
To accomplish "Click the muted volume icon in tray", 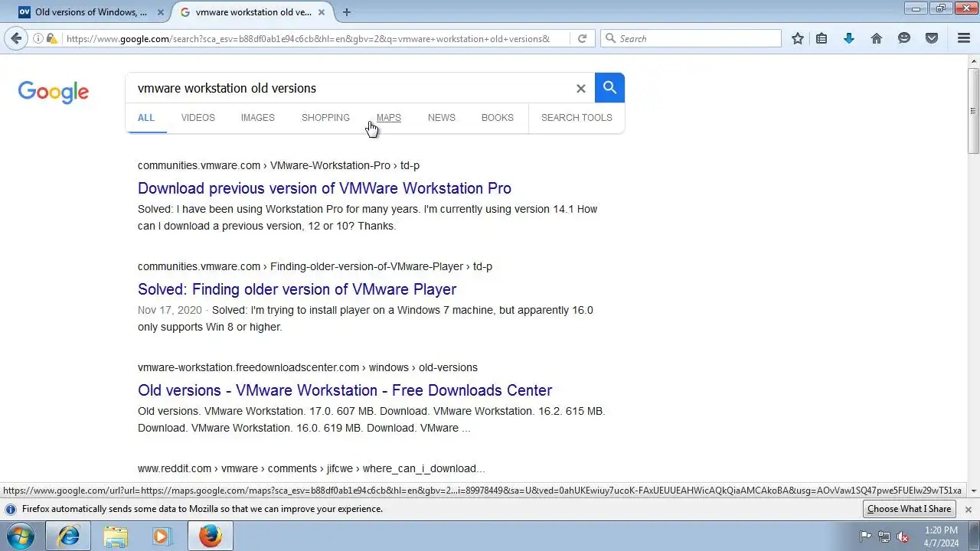I will pyautogui.click(x=903, y=536).
